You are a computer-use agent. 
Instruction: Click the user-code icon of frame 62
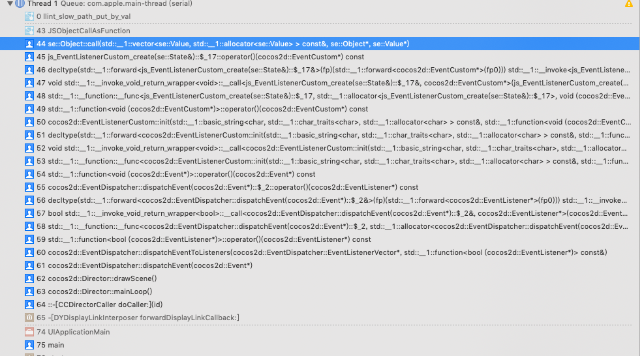(x=29, y=279)
